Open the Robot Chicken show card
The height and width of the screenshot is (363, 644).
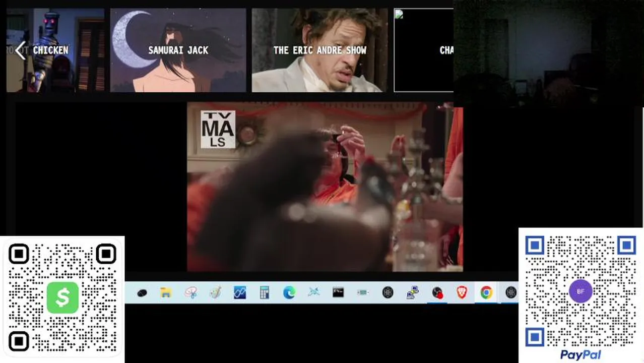pyautogui.click(x=55, y=50)
